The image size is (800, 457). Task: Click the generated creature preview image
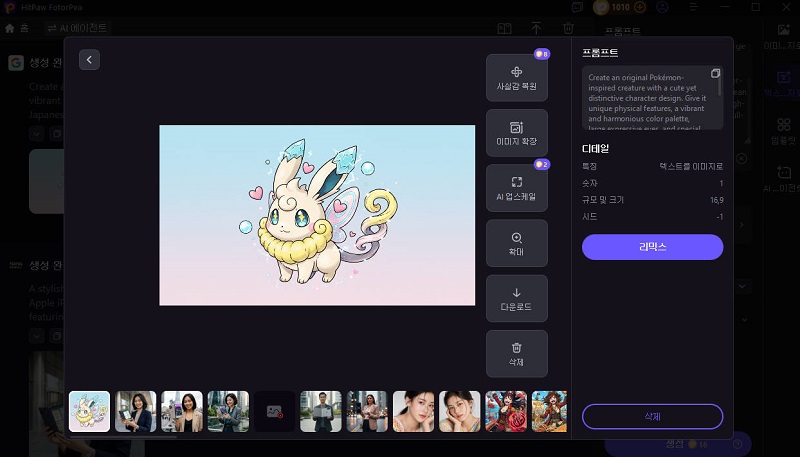(x=317, y=215)
